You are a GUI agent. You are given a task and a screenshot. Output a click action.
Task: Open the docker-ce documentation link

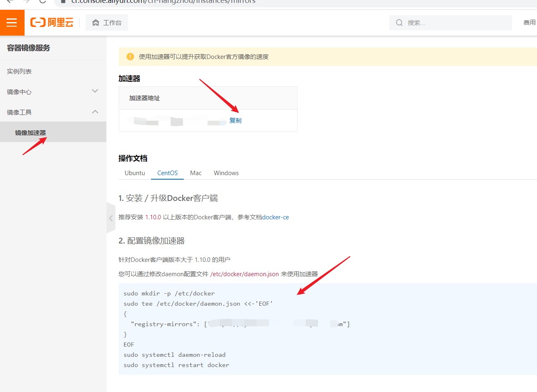(x=275, y=217)
